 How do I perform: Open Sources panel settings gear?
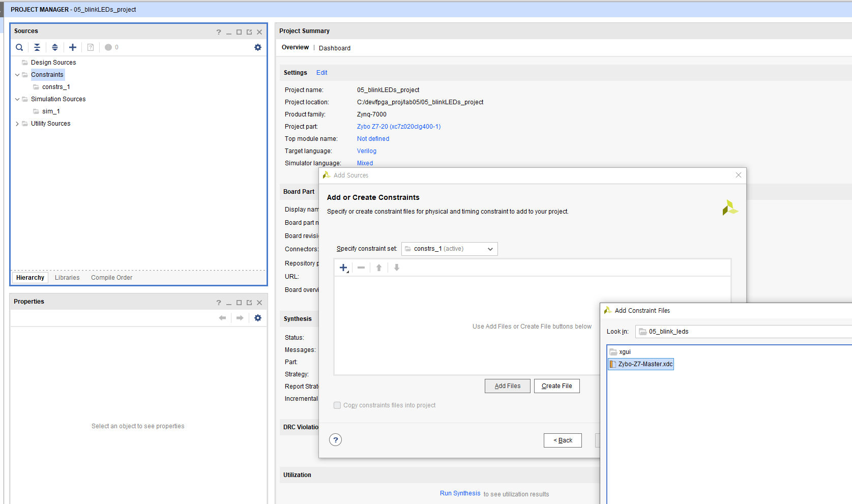[x=258, y=47]
